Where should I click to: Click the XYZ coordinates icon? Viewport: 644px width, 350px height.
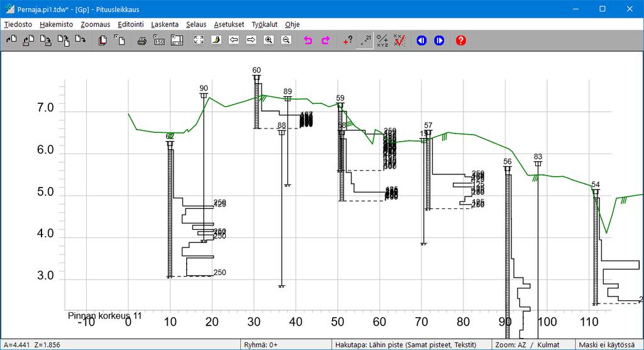(382, 40)
